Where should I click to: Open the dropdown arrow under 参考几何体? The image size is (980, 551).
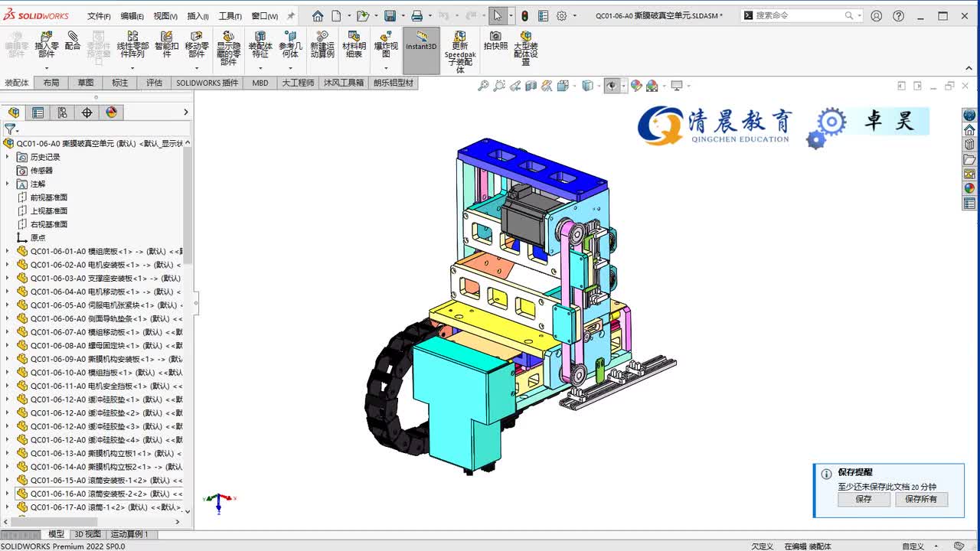click(x=289, y=68)
